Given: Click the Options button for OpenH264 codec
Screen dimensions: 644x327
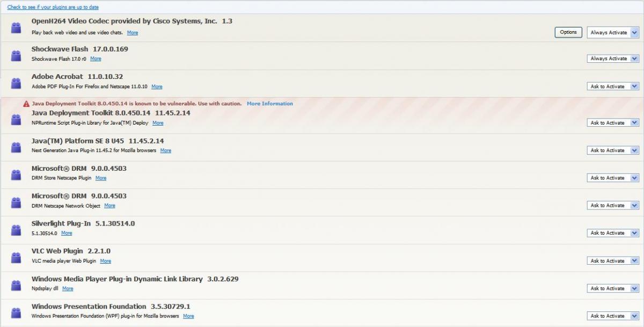Looking at the screenshot, I should (568, 32).
